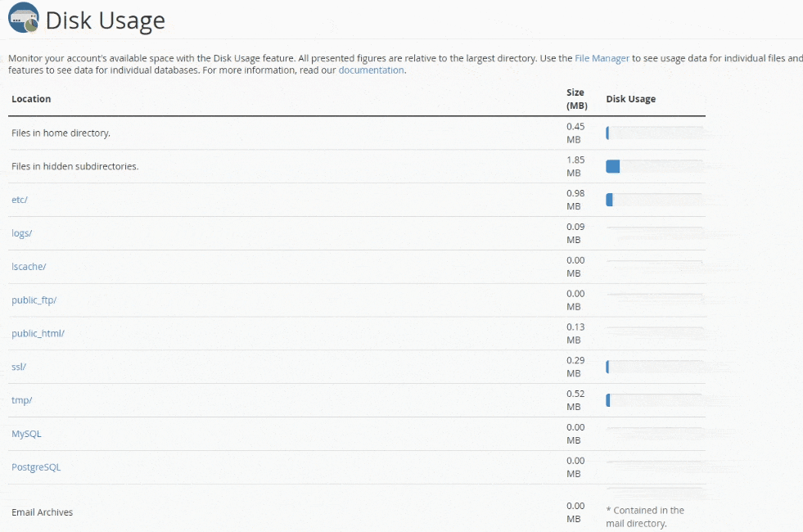Open the public_ftp/ directory link
Screen dimensions: 803x532
34,300
